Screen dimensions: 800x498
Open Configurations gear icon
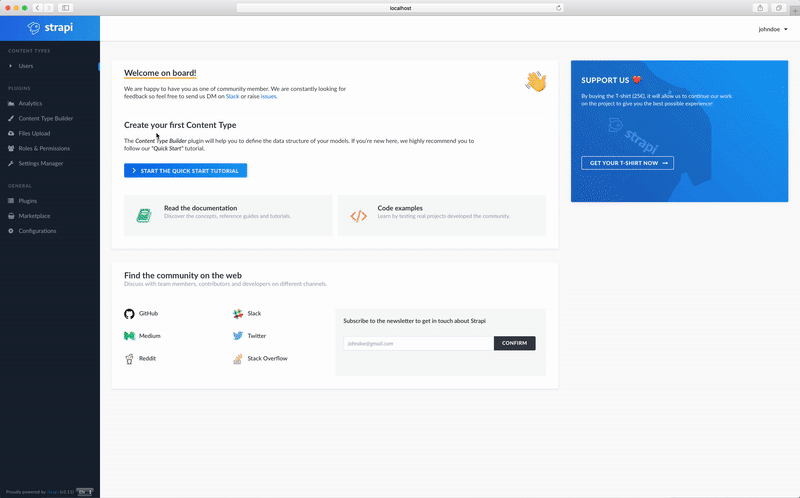(x=11, y=231)
